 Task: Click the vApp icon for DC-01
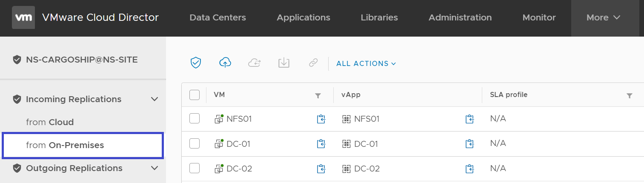click(346, 144)
